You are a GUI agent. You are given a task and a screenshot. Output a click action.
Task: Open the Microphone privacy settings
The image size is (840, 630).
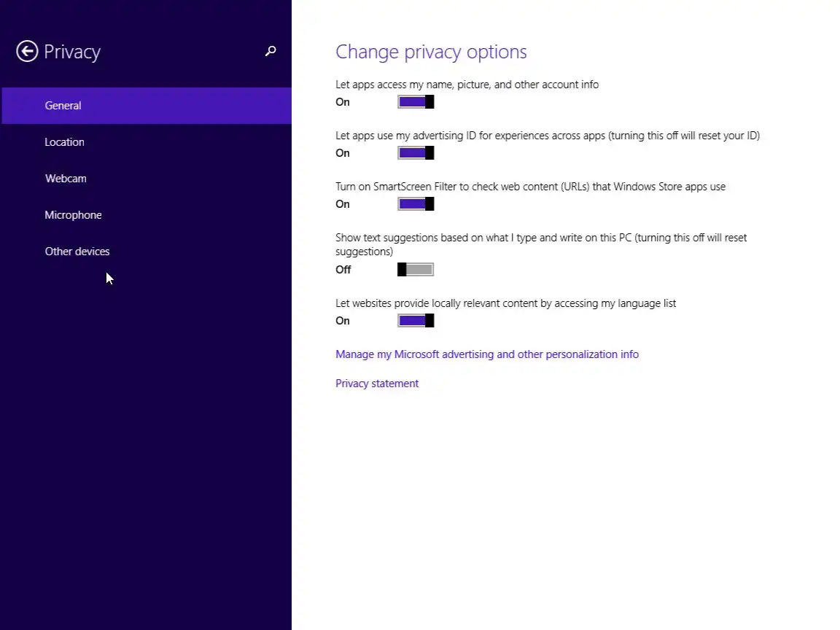coord(73,215)
